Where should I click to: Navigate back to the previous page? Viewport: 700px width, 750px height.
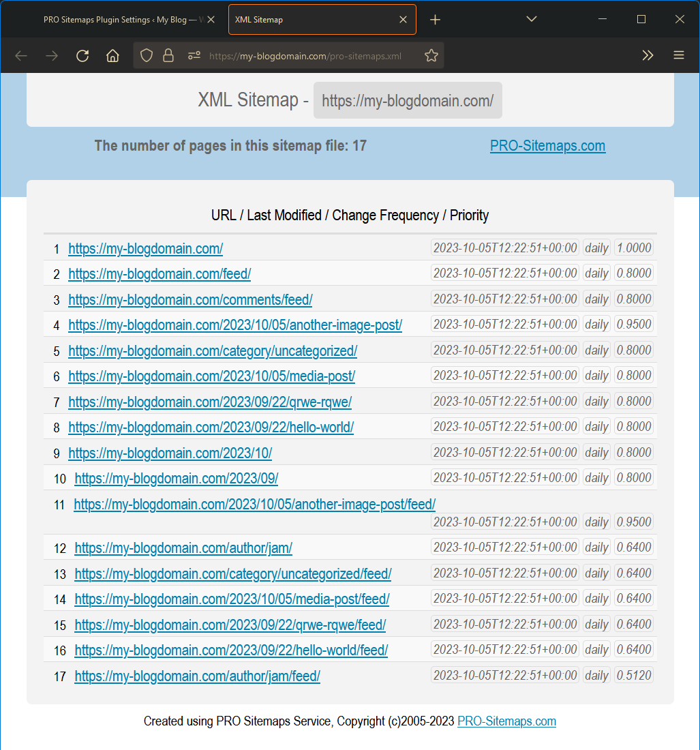[x=20, y=55]
